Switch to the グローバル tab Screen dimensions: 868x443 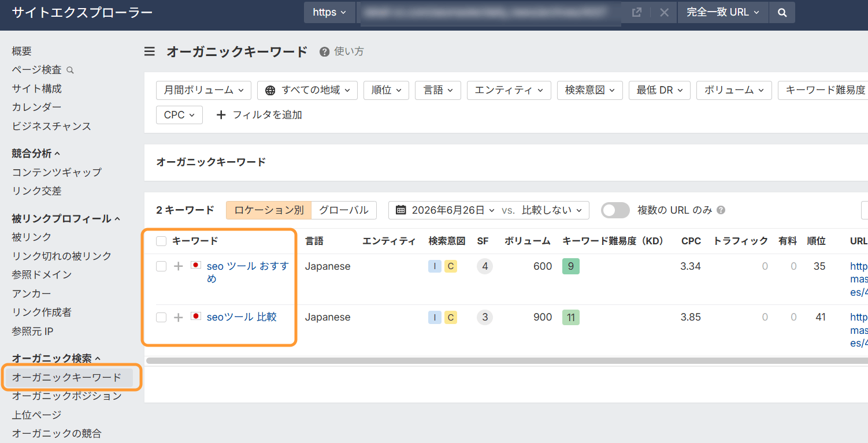tap(344, 210)
